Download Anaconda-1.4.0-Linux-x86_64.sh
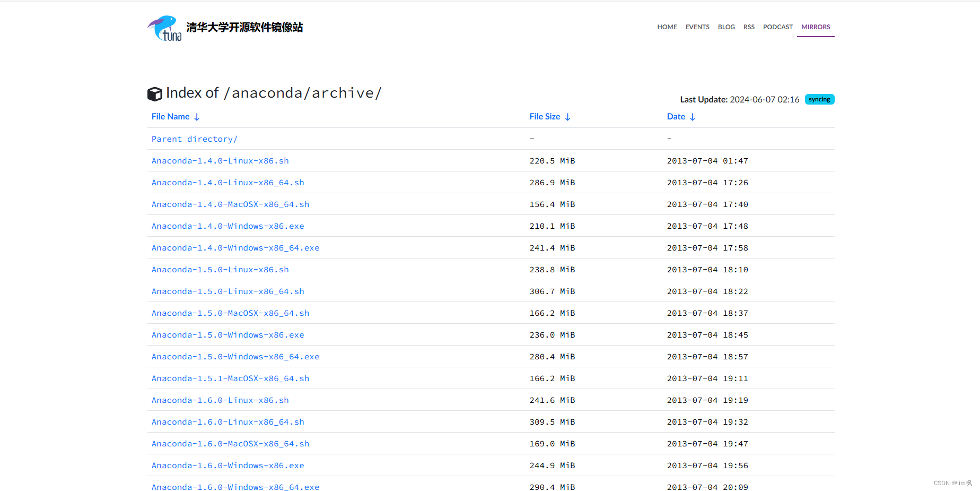Screen dimensions: 980x491 228,183
